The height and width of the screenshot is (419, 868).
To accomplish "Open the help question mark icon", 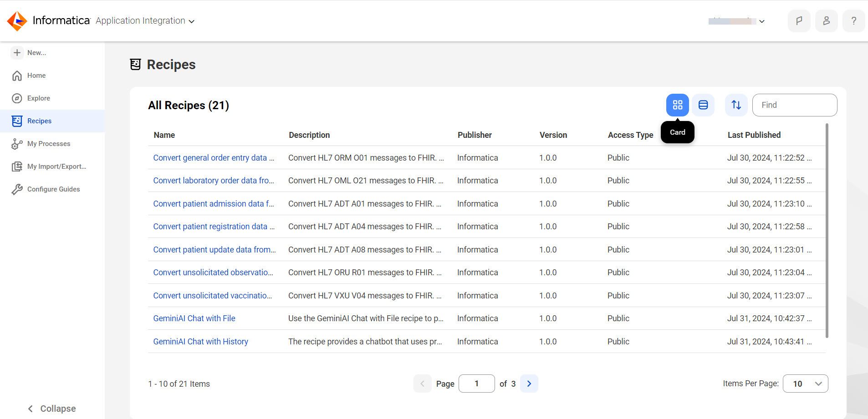I will 853,21.
